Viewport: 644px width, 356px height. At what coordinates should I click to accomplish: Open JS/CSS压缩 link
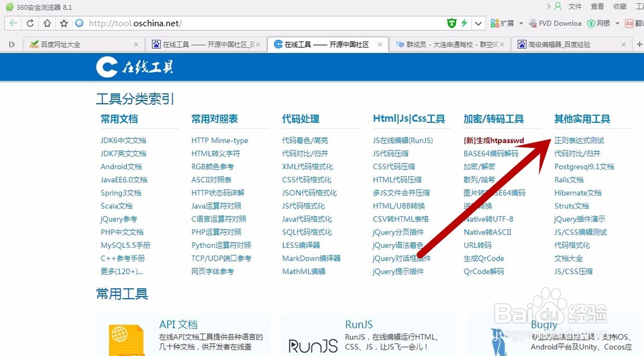pos(573,272)
